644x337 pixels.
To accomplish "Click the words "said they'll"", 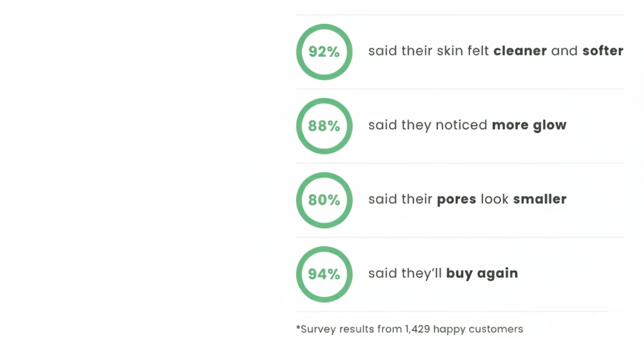I will pos(405,273).
